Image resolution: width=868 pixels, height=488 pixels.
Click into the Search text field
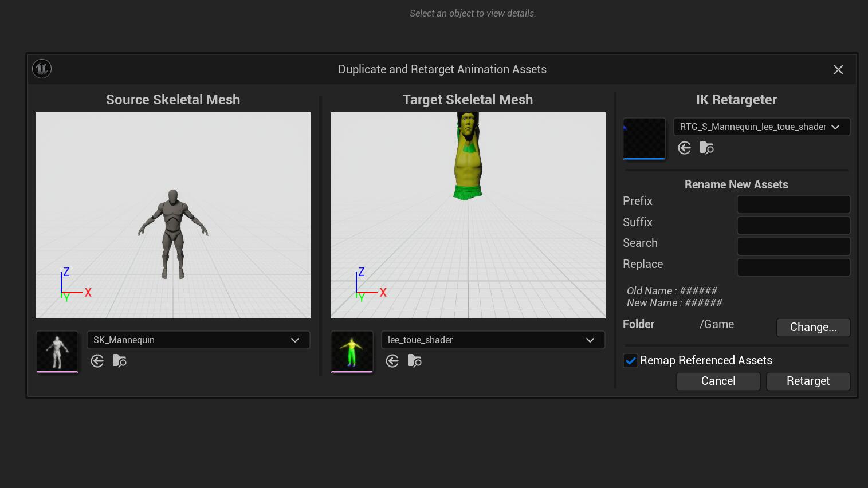click(794, 246)
